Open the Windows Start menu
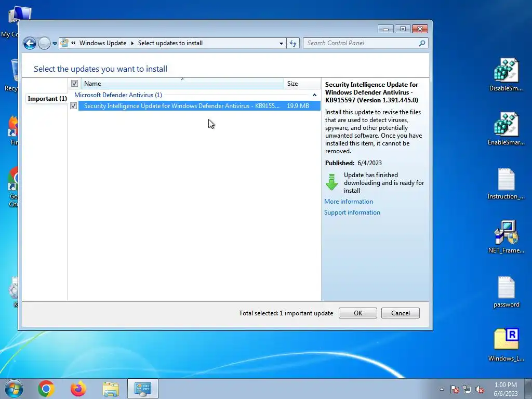The height and width of the screenshot is (399, 532). [x=14, y=389]
